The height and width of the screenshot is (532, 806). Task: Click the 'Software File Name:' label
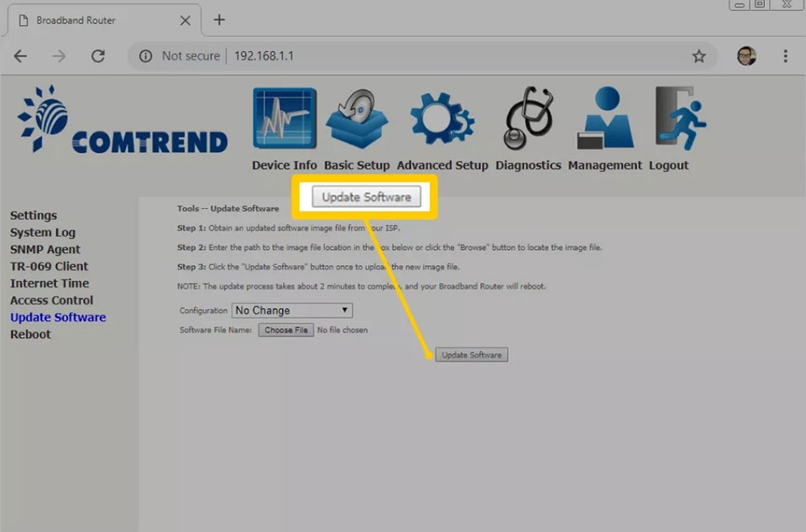pos(216,330)
